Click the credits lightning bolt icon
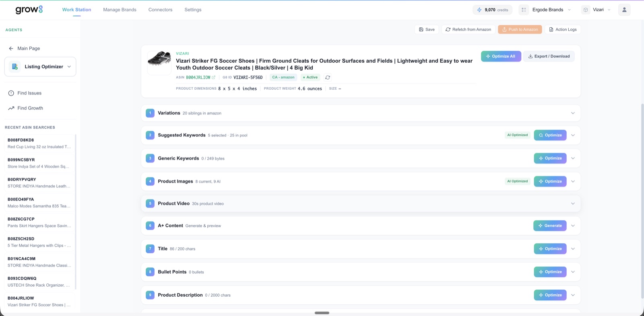The height and width of the screenshot is (316, 644). (x=479, y=10)
